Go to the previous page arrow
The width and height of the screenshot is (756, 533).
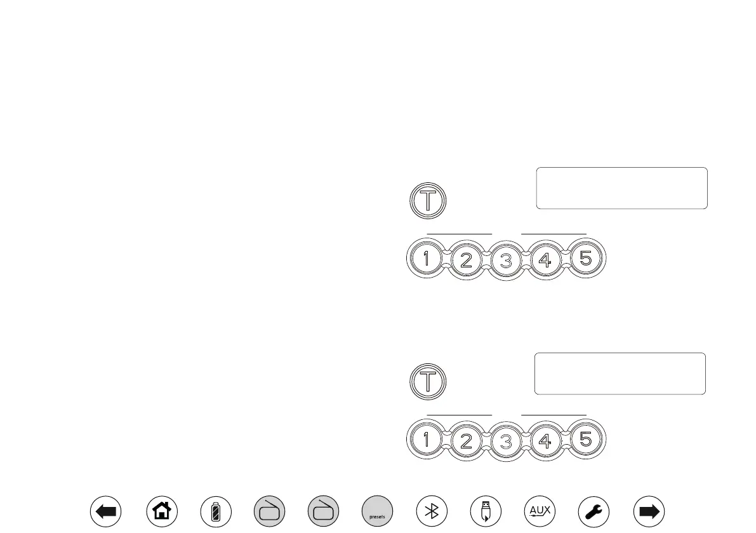coord(105,511)
